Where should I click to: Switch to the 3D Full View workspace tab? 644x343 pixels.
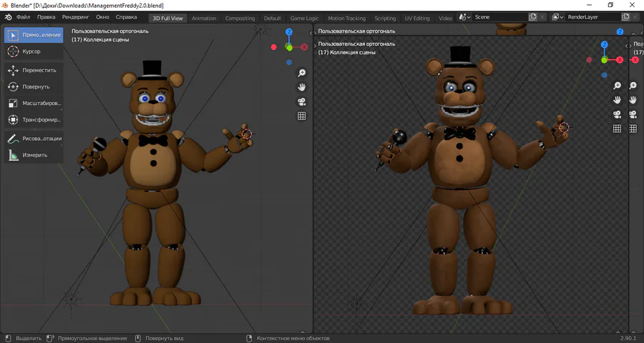[x=167, y=18]
